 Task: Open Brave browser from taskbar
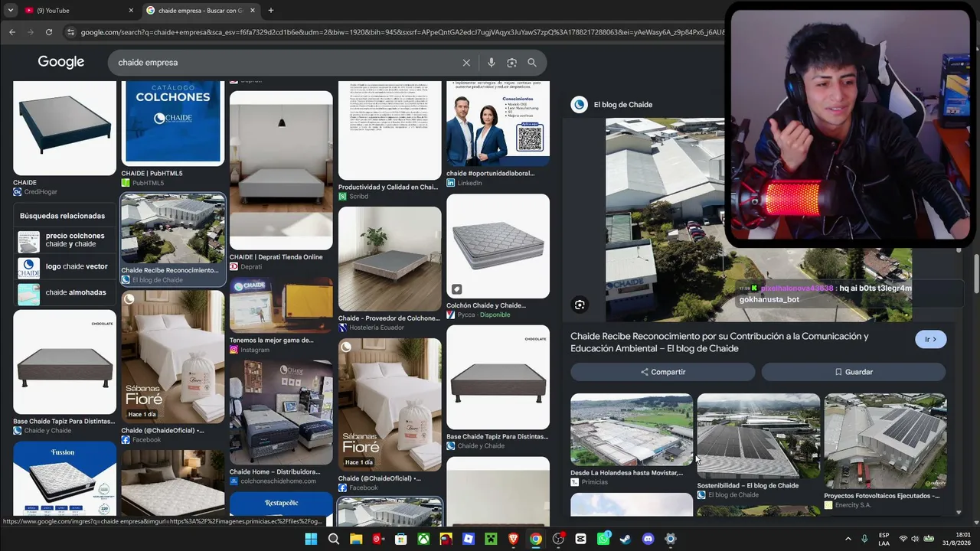[x=513, y=539]
